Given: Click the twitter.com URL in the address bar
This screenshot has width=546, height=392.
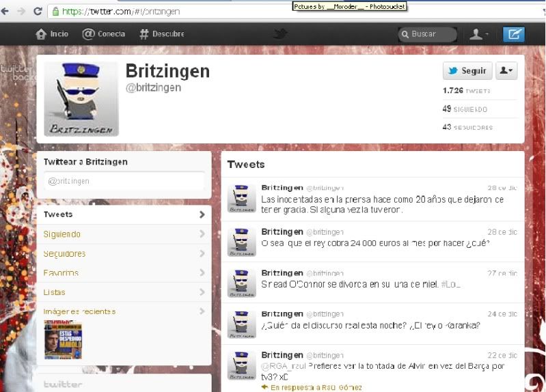Looking at the screenshot, I should tap(121, 12).
